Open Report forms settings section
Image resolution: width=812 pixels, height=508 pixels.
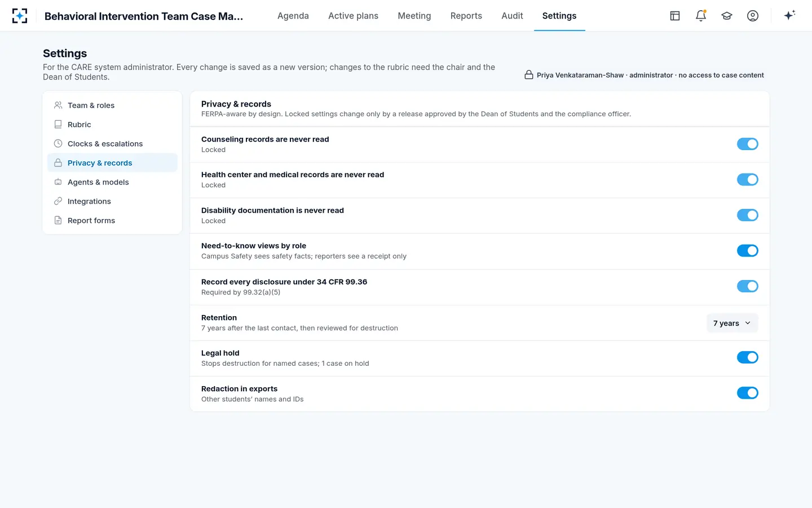pyautogui.click(x=112, y=221)
